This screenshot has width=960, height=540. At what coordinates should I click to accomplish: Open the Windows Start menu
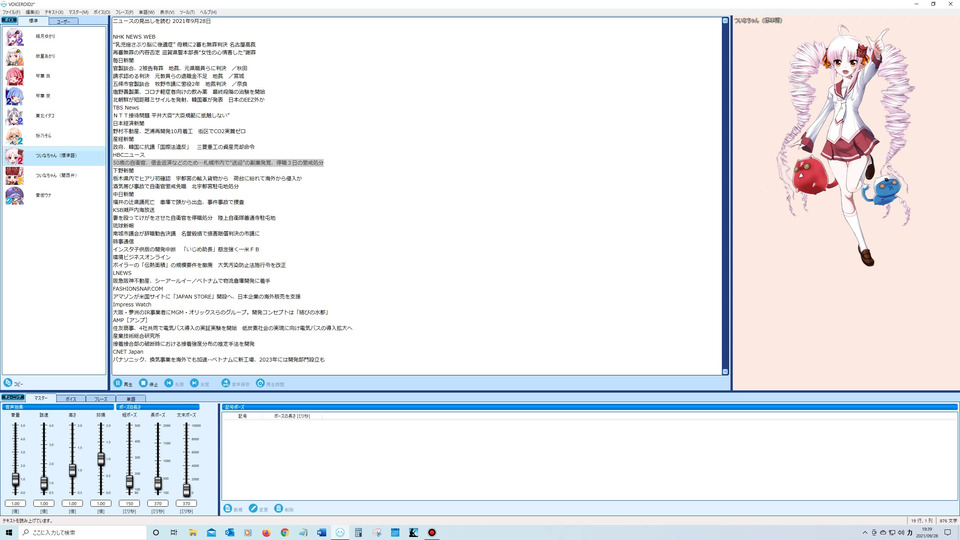coord(9,533)
